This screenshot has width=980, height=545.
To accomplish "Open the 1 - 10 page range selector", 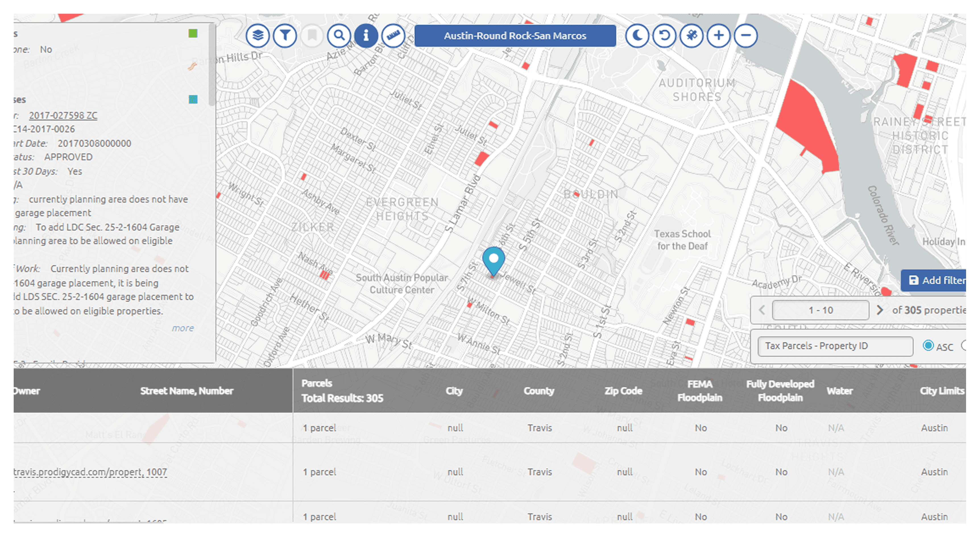I will tap(820, 310).
